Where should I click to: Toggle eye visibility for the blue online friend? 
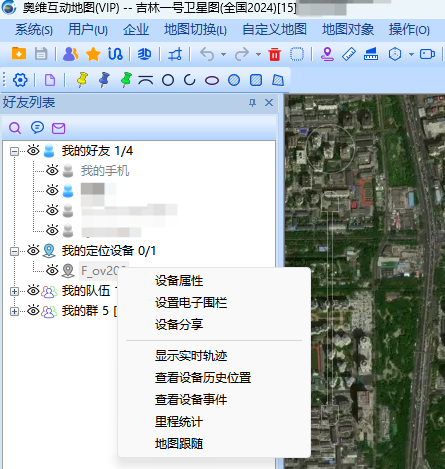[52, 190]
